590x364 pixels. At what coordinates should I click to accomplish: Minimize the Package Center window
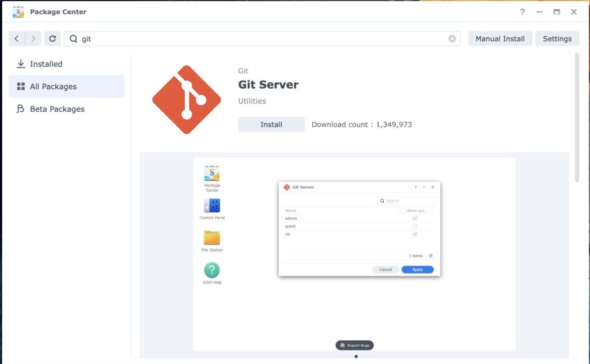click(x=539, y=12)
